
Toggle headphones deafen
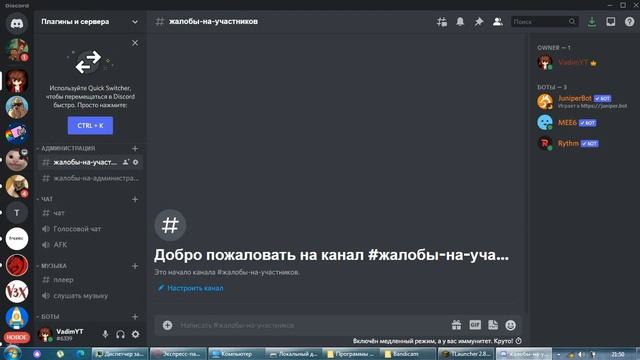click(x=120, y=334)
